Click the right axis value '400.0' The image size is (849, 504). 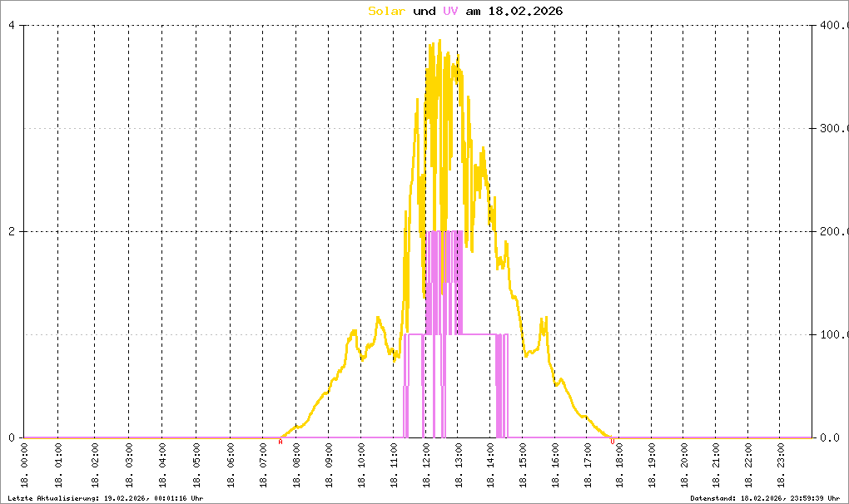tap(832, 25)
